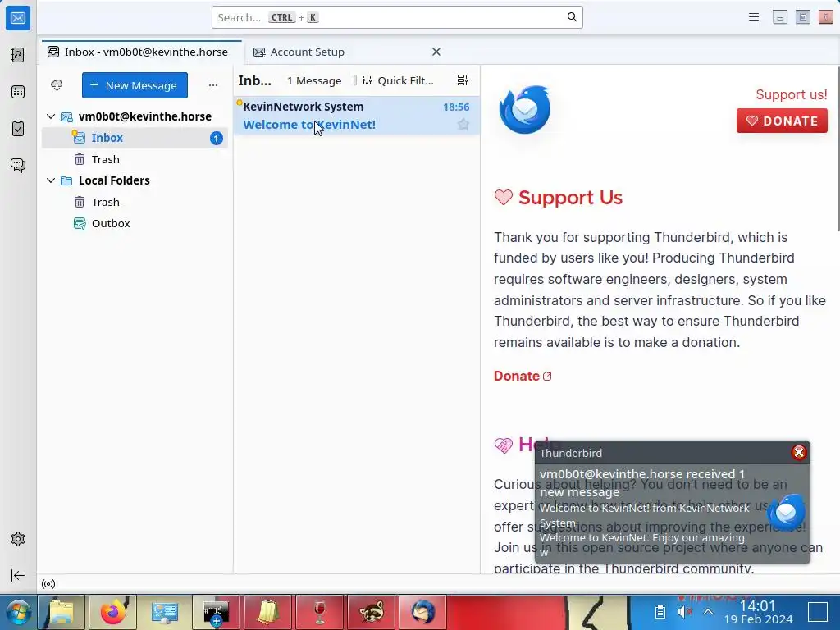The width and height of the screenshot is (840, 630).
Task: Expand hidden system tray icons
Action: coord(708,612)
